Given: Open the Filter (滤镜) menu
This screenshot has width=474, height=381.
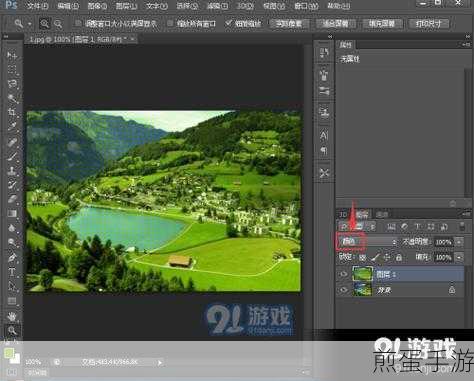Looking at the screenshot, I should 217,6.
